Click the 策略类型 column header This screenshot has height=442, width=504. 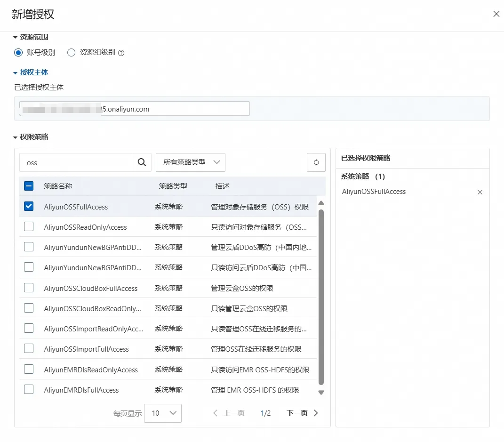pos(173,186)
